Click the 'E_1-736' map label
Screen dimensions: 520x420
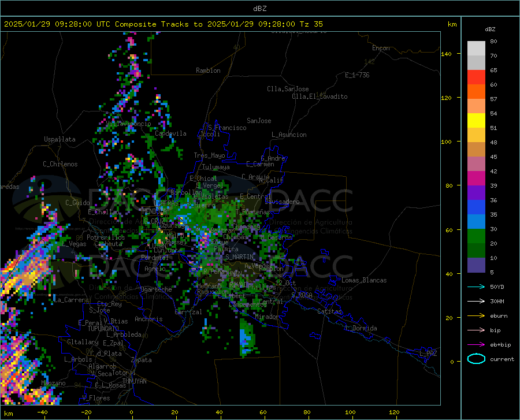[357, 75]
